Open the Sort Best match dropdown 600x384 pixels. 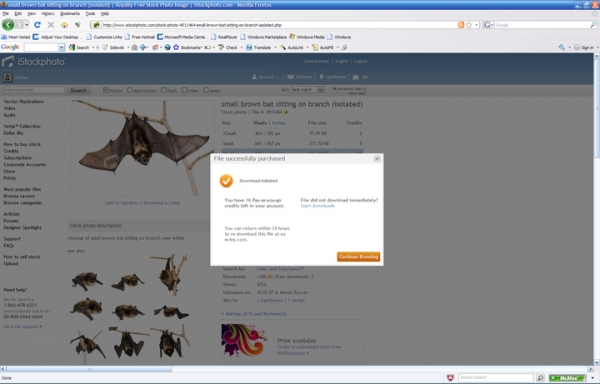pyautogui.click(x=307, y=89)
